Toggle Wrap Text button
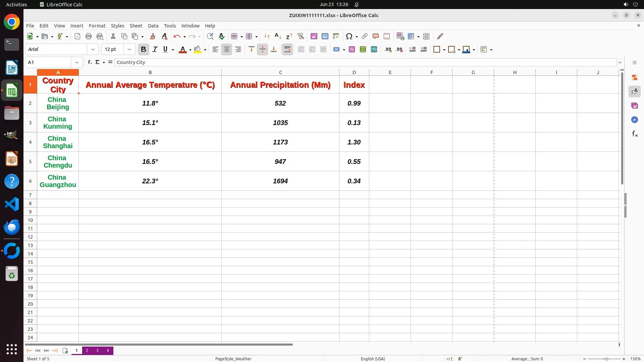Screen dimensions: 644x362 pyautogui.click(x=287, y=50)
